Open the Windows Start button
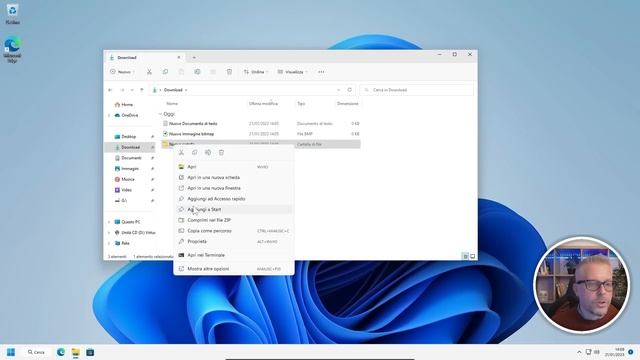 pyautogui.click(x=11, y=352)
